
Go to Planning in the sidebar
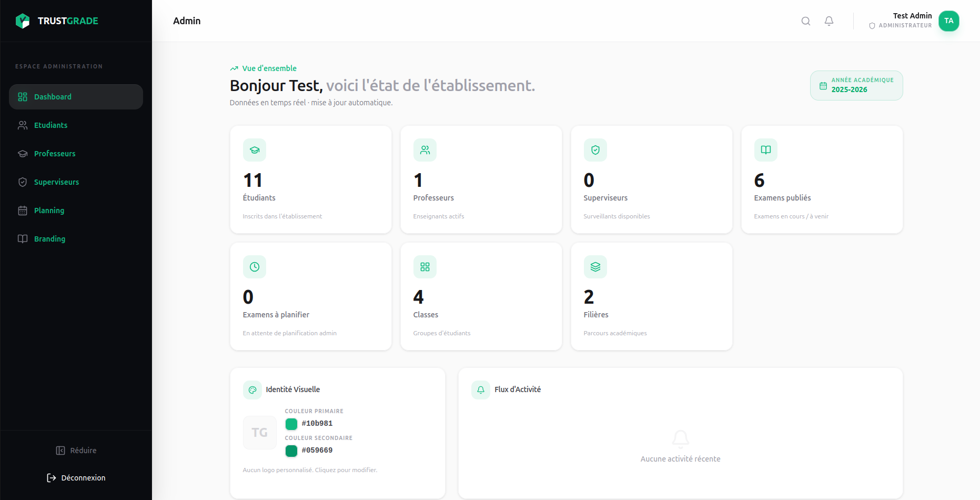(49, 211)
